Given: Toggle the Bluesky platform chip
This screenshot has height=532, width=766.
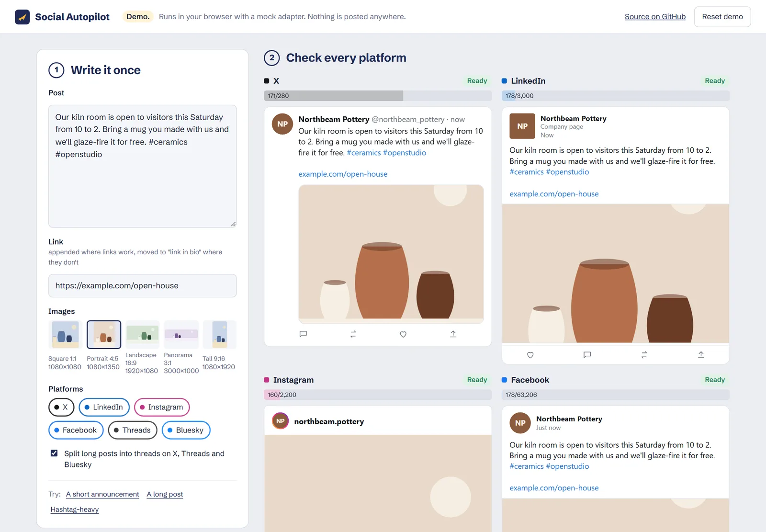Looking at the screenshot, I should point(186,430).
